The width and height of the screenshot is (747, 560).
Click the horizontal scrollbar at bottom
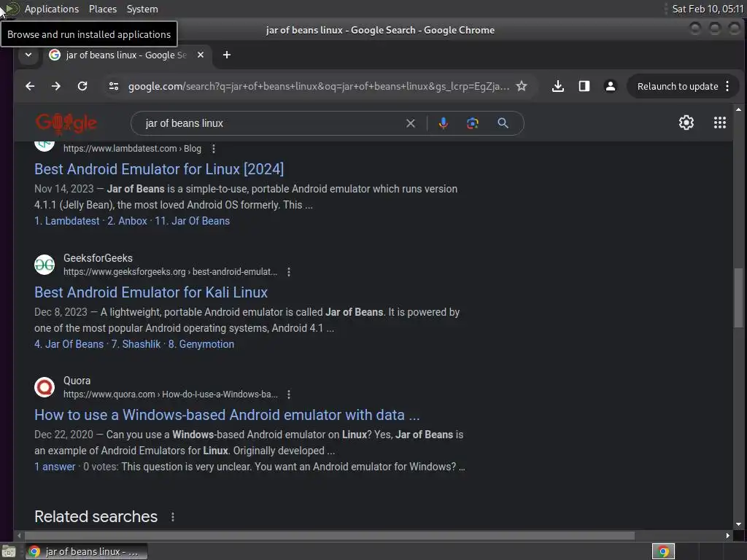pyautogui.click(x=330, y=536)
